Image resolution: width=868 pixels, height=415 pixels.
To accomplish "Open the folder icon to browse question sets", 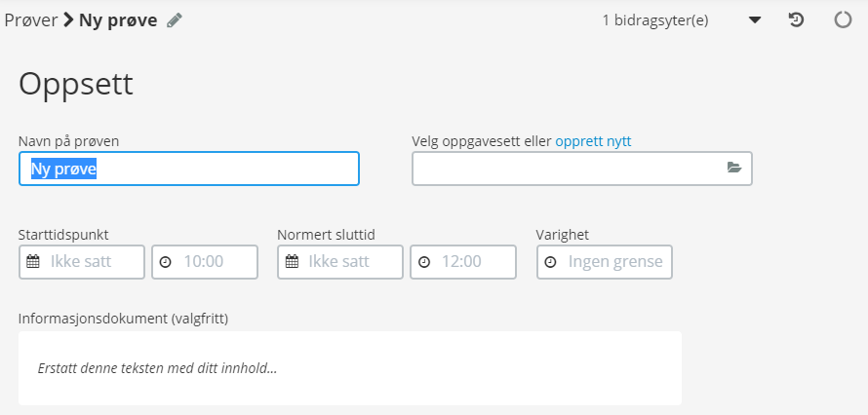I will click(734, 168).
